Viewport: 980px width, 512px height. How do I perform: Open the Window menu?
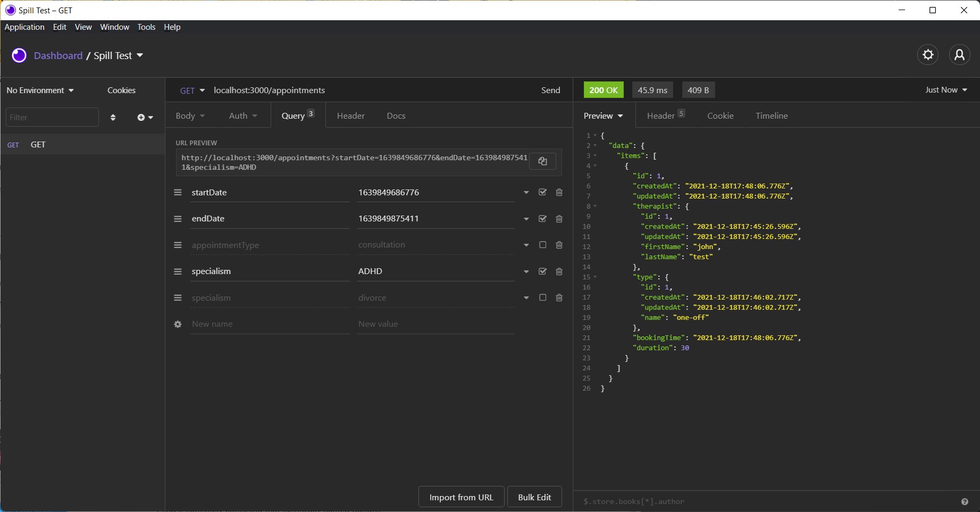coord(115,27)
